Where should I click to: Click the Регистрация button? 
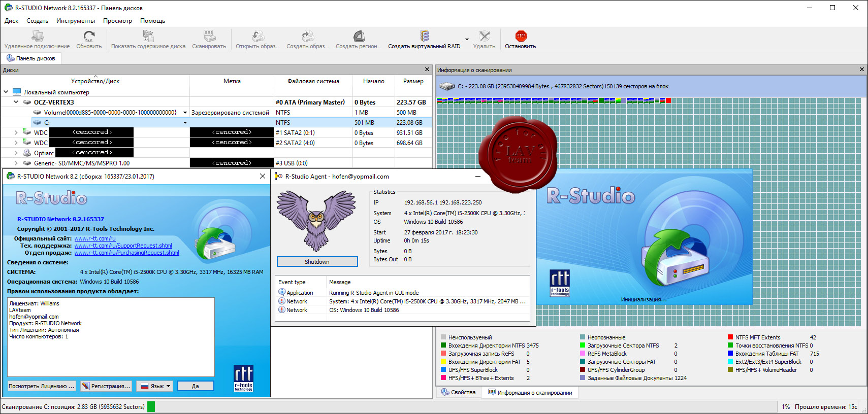tap(106, 386)
